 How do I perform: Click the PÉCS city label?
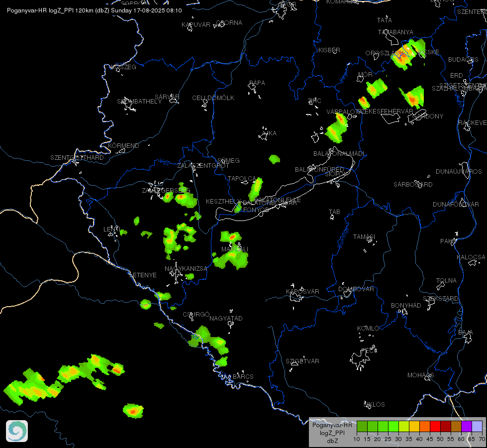pyautogui.click(x=369, y=351)
